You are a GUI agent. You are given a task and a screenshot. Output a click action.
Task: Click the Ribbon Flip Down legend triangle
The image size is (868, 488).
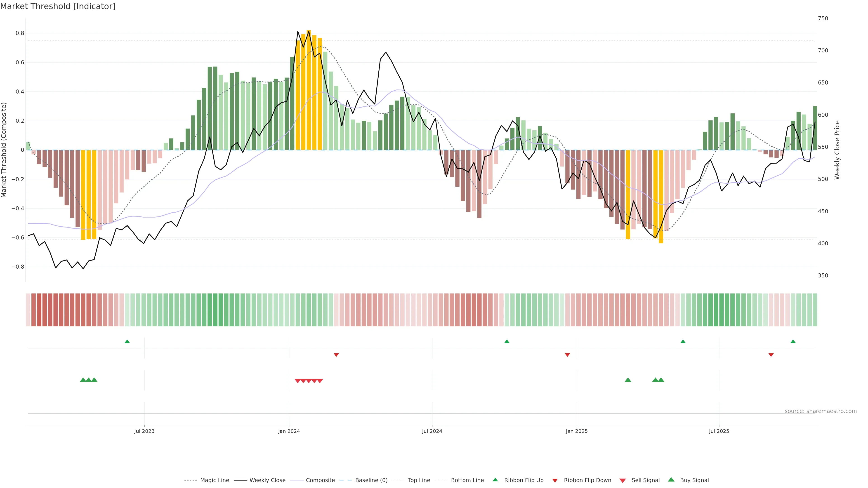555,481
